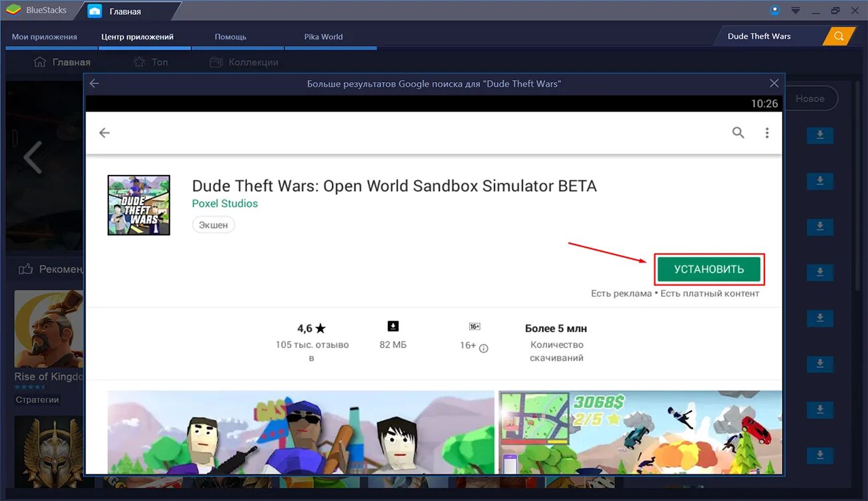Screen dimensions: 868x501
Task: Expand the title bar dropdown arrow menu
Action: pyautogui.click(x=795, y=11)
